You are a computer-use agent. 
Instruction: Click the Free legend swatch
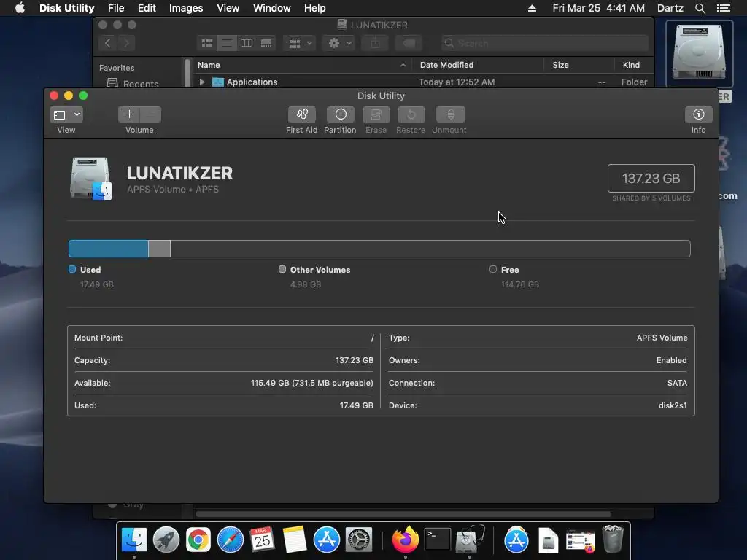click(x=493, y=269)
